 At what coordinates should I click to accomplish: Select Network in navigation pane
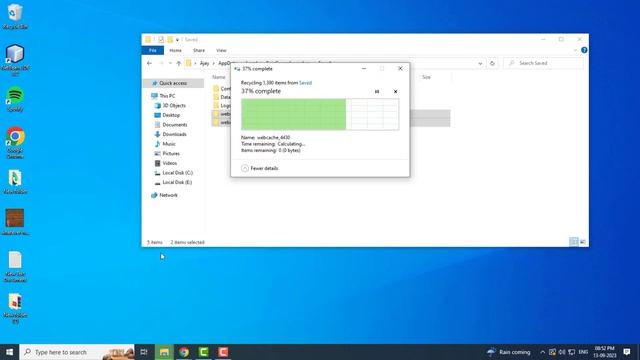tap(168, 196)
